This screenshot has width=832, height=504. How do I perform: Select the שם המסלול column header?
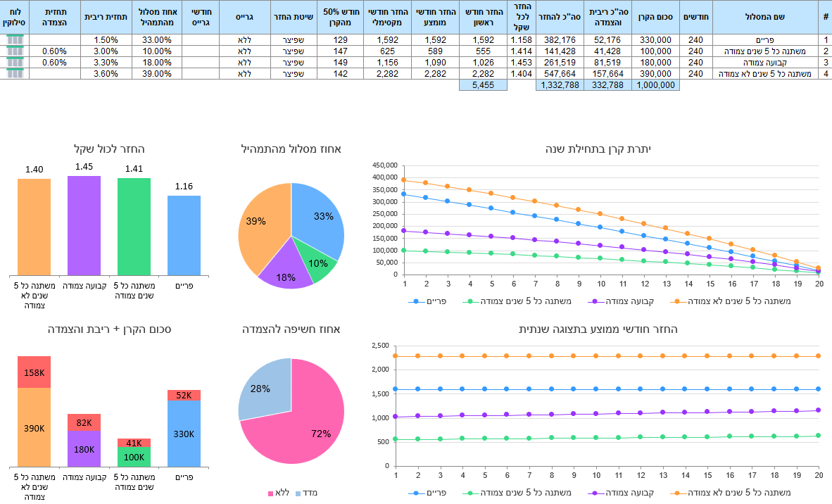(x=765, y=17)
